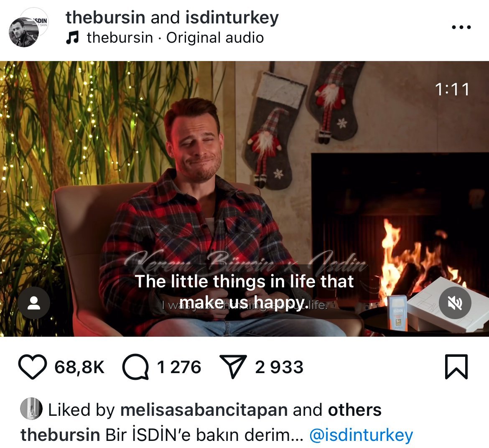Toggle video sound with the muted speaker button
The width and height of the screenshot is (489, 448).
tap(455, 302)
